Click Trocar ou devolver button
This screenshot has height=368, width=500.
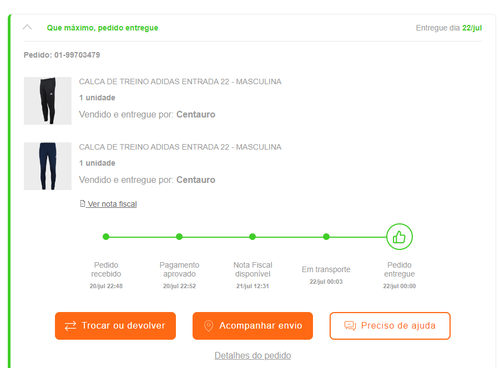pyautogui.click(x=115, y=326)
